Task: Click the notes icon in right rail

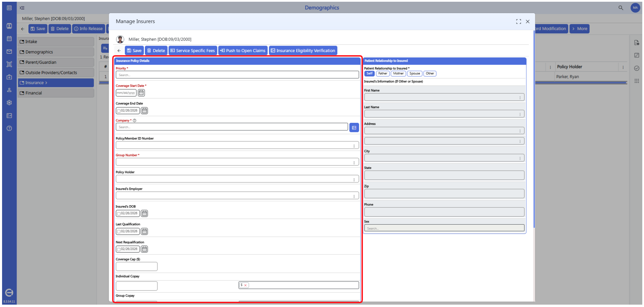Action: (636, 55)
